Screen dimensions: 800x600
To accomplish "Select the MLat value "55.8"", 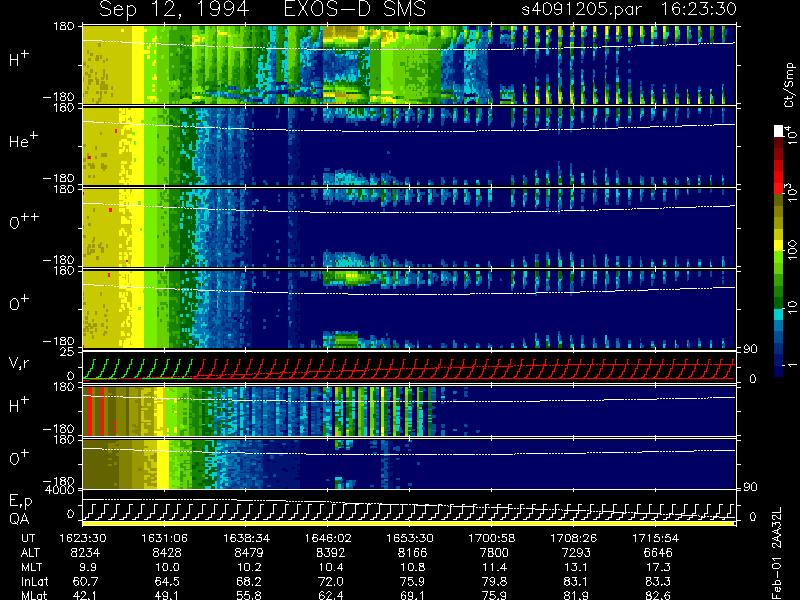I will coord(248,595).
